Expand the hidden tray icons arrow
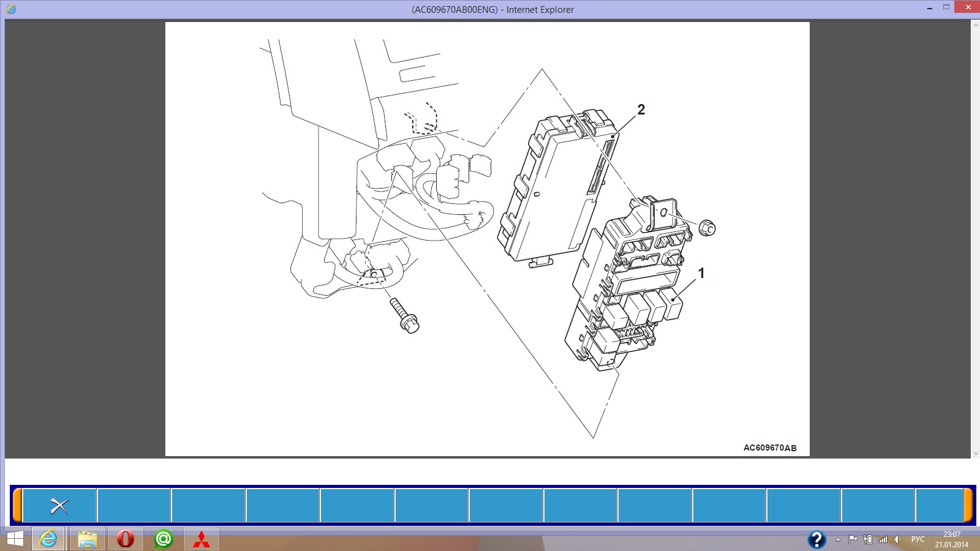The image size is (980, 551). (838, 539)
